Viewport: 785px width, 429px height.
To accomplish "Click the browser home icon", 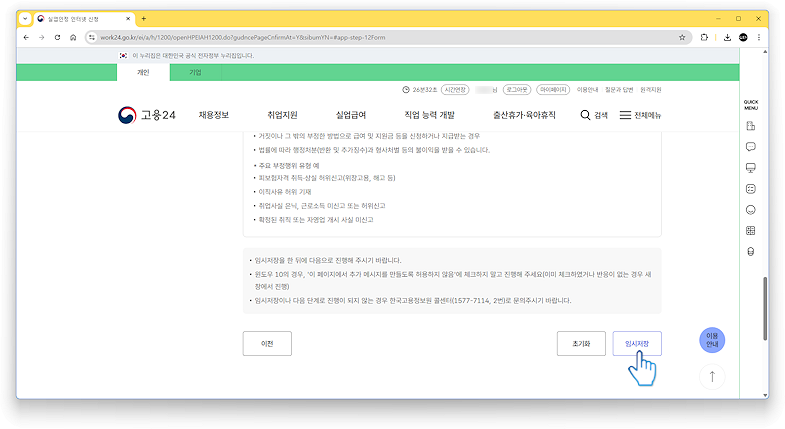I will coord(73,38).
